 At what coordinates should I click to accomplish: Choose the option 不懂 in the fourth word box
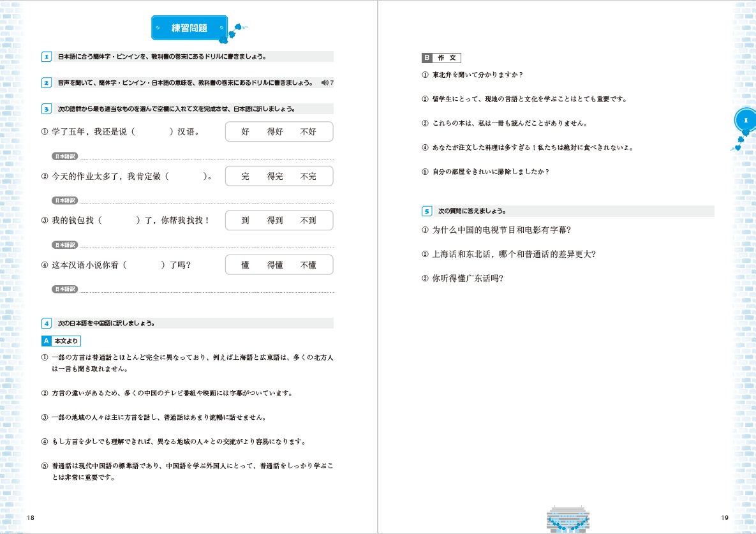pos(308,265)
